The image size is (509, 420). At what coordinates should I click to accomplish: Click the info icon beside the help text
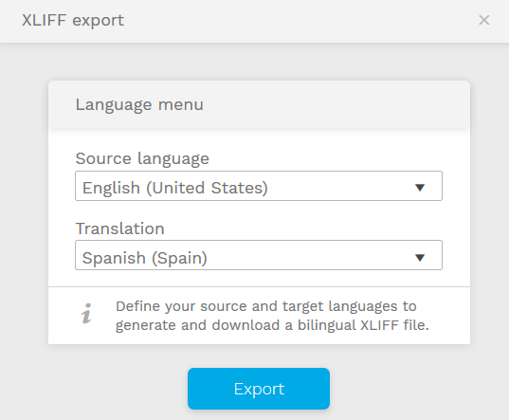pyautogui.click(x=86, y=314)
